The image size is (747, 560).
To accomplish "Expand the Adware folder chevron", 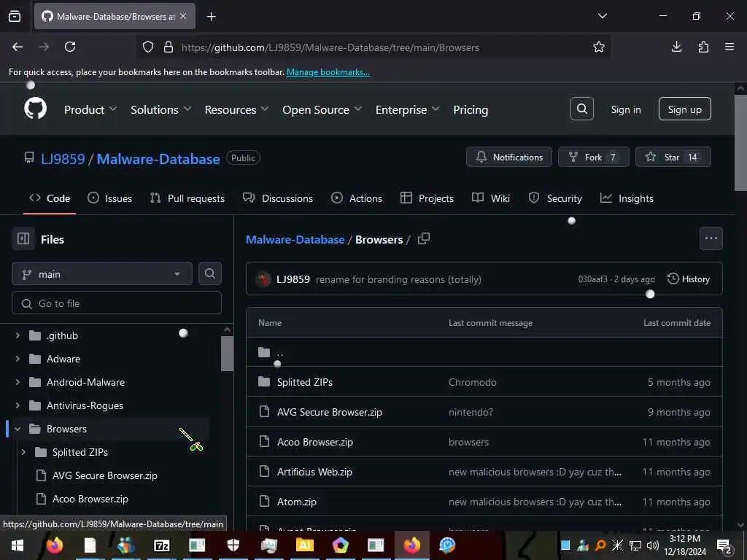I will 18,359.
